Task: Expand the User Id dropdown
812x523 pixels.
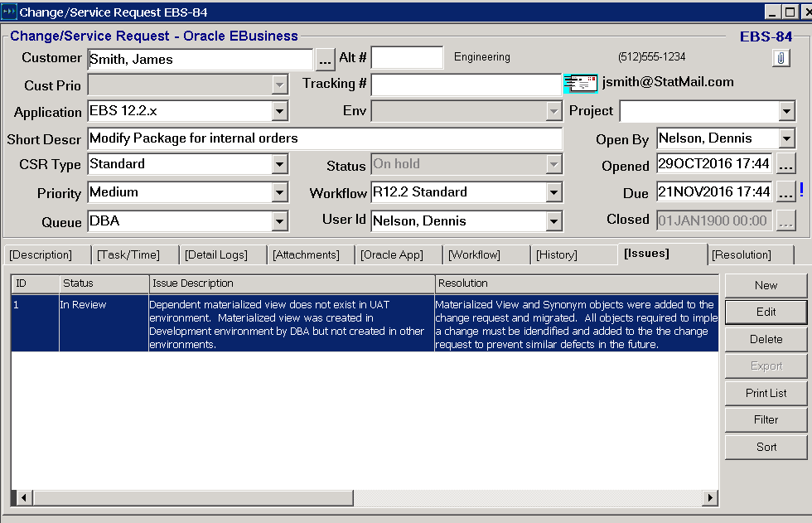Action: 553,221
